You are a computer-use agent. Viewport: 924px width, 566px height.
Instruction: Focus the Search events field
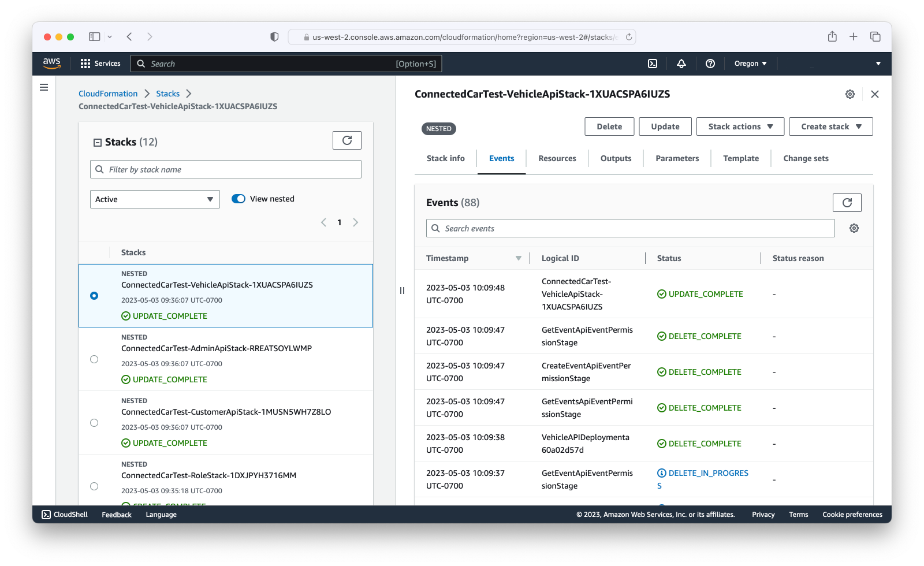631,228
